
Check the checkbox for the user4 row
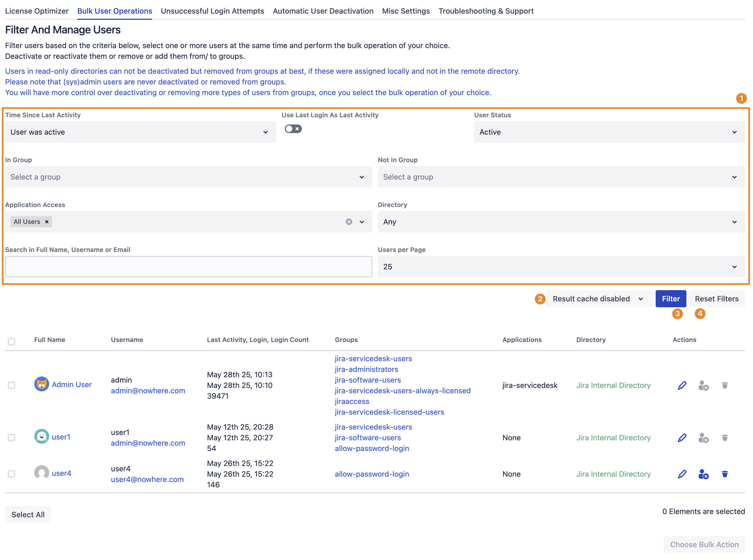(x=11, y=474)
